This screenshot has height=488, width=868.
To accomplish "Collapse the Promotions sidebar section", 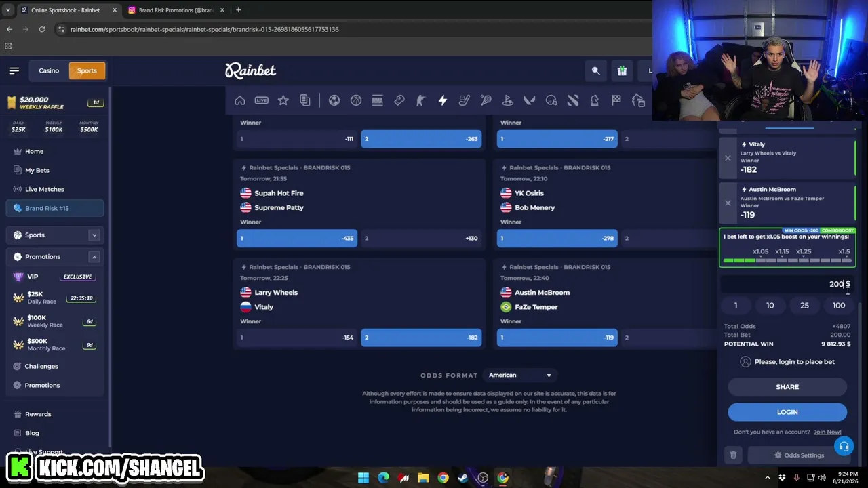I will (94, 257).
